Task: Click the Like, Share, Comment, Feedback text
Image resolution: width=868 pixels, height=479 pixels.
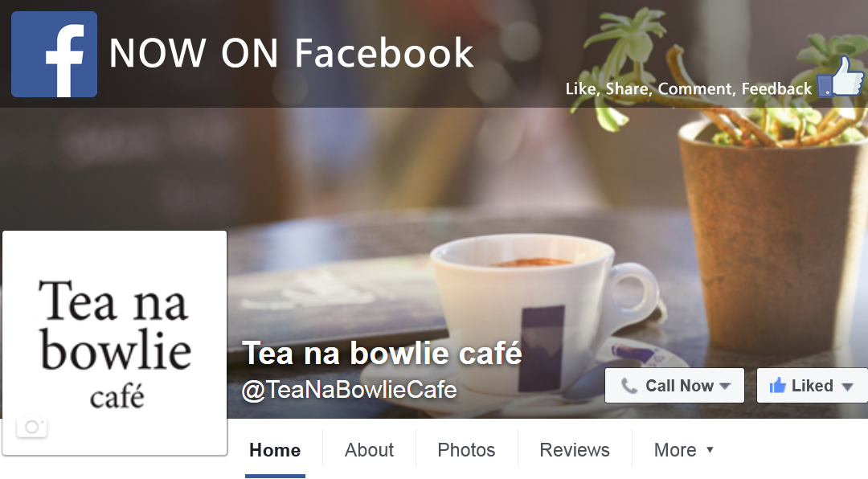Action: coord(689,88)
